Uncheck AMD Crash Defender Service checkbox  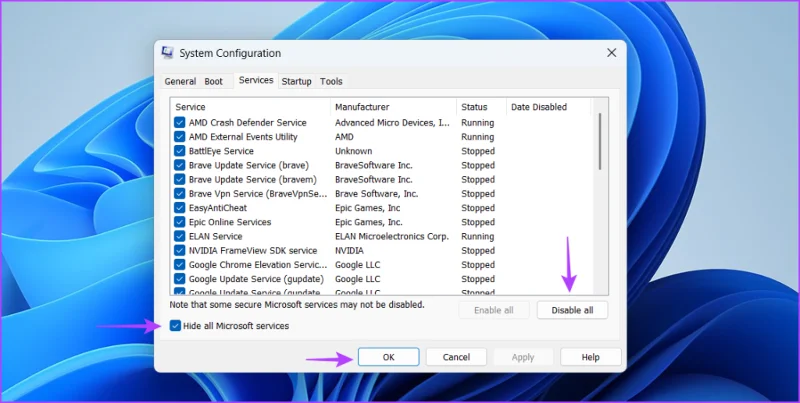[180, 122]
